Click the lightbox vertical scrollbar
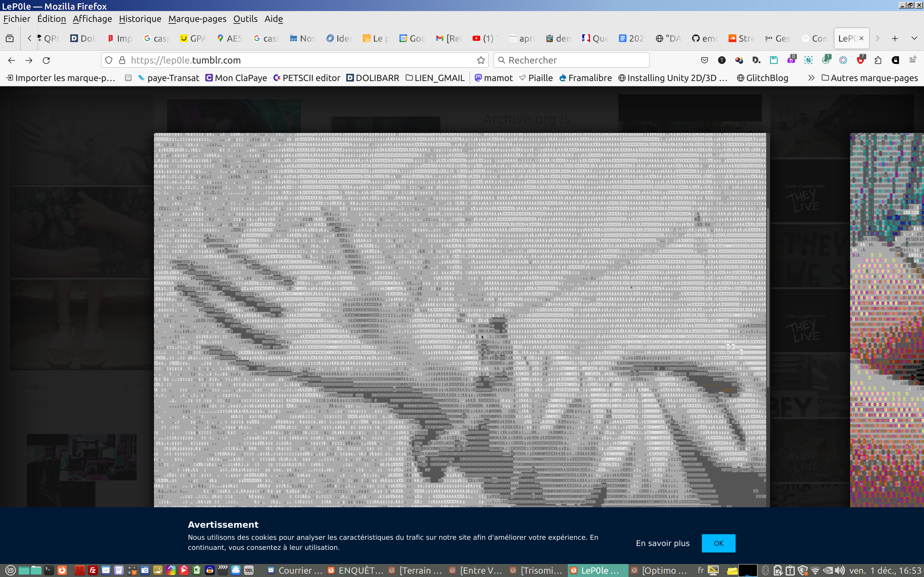 (767, 298)
